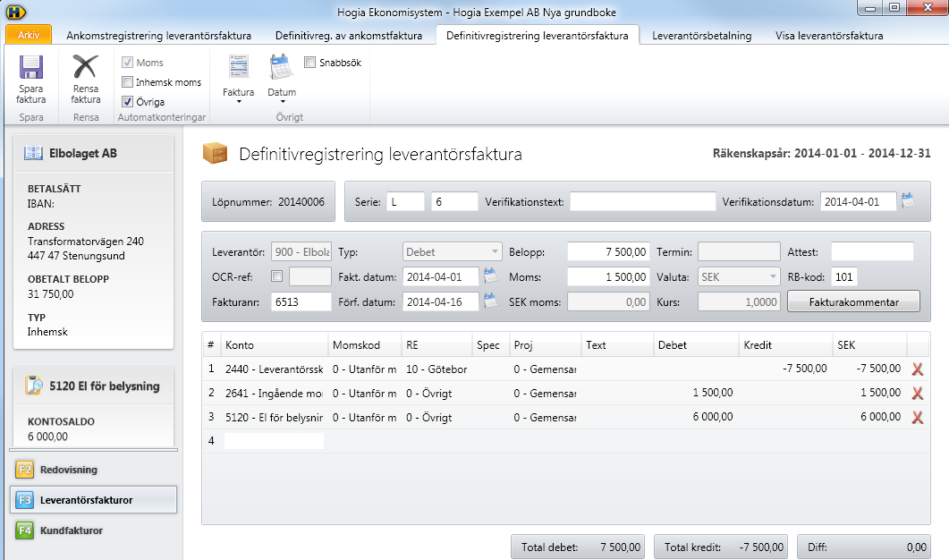
Task: Click the Elbolaget AB supplier card icon
Action: point(33,153)
